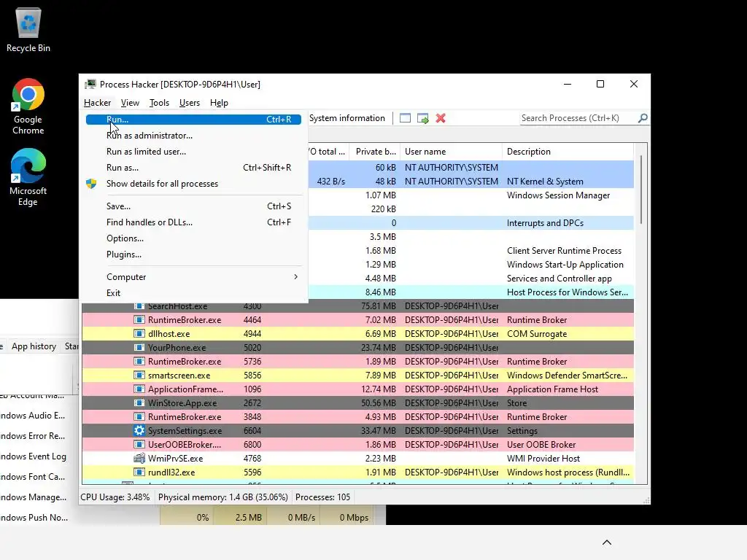Expand the bottom panel chevron up arrow

[606, 542]
